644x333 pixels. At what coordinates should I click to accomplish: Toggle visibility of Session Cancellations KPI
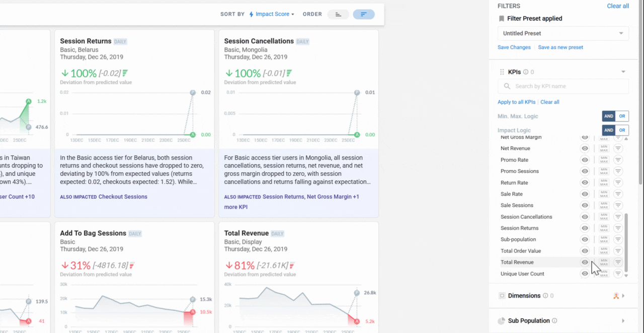(x=585, y=217)
